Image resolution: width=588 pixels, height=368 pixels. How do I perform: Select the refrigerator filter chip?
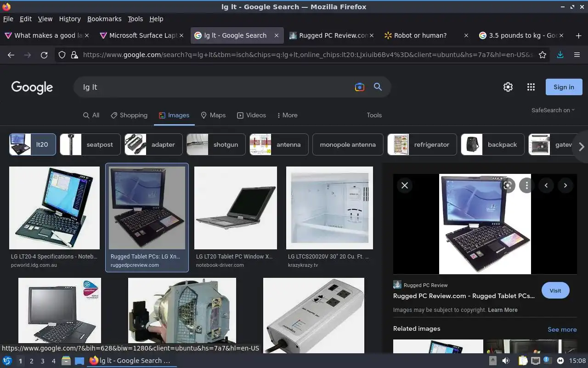click(x=422, y=144)
